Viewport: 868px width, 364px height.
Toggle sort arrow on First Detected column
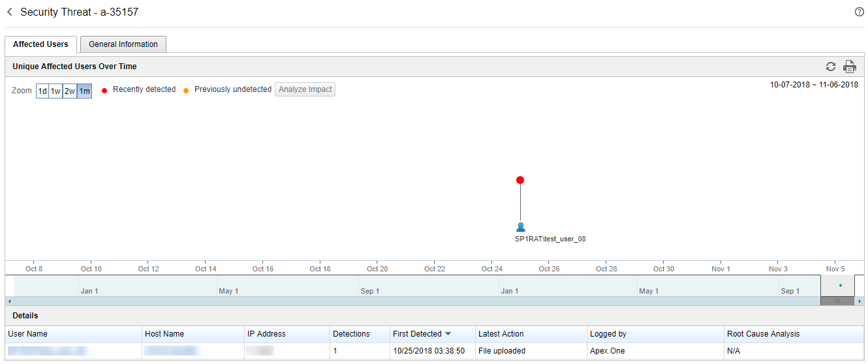(x=448, y=334)
